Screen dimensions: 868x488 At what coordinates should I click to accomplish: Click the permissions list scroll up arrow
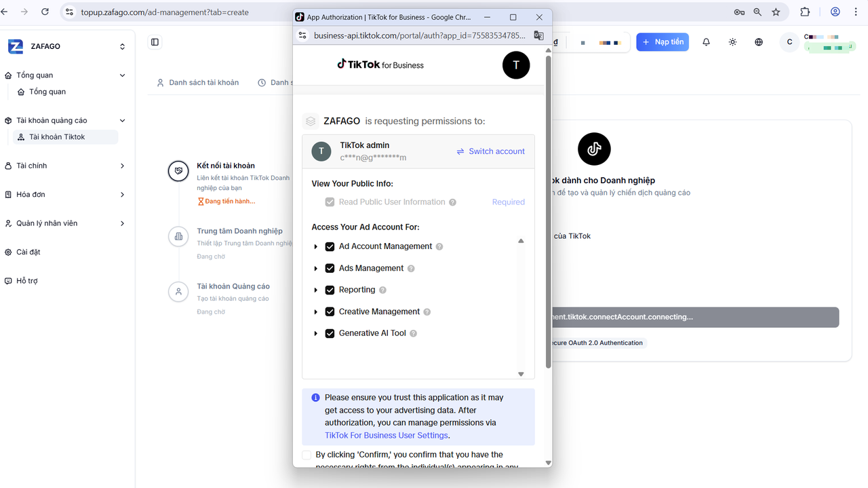point(521,241)
